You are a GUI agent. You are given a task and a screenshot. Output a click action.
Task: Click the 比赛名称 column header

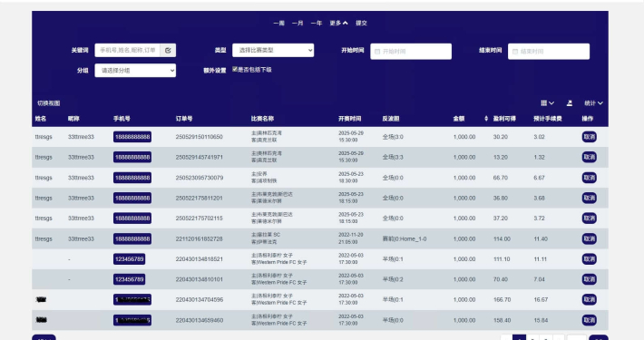(x=262, y=119)
